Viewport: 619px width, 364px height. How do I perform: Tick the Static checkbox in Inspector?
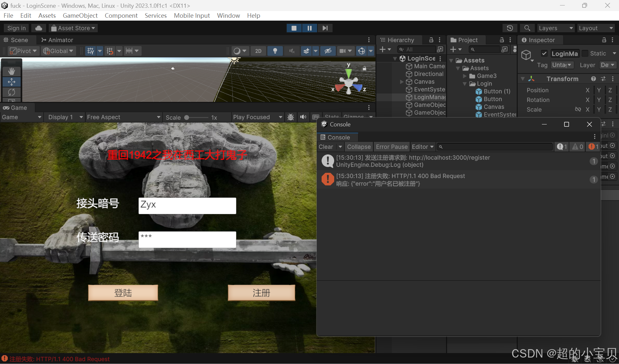(x=585, y=54)
